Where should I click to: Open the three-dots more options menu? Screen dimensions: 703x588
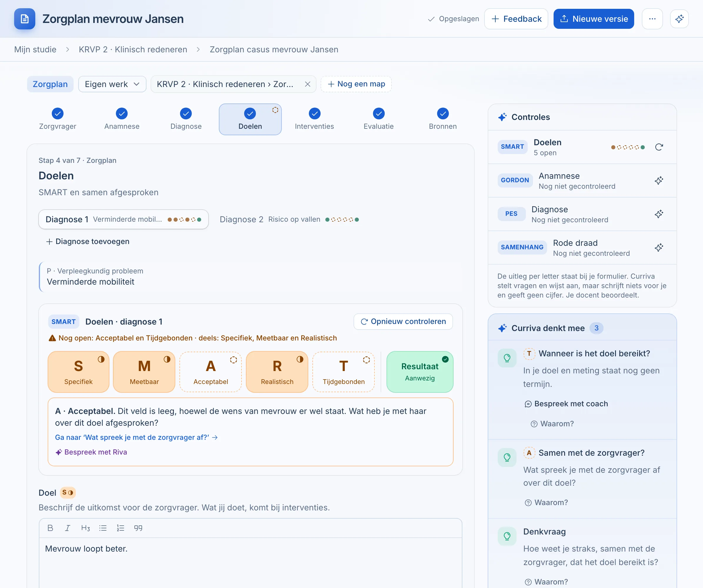652,19
